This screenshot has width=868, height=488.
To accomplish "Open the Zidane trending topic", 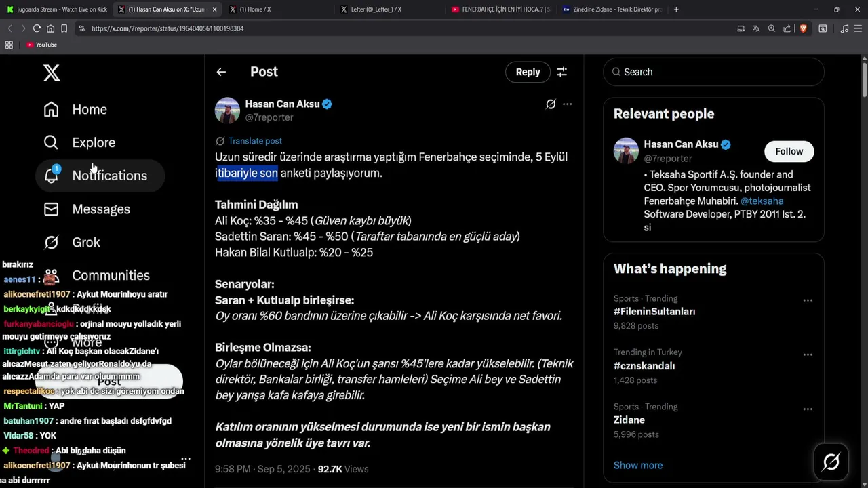I will [x=629, y=420].
